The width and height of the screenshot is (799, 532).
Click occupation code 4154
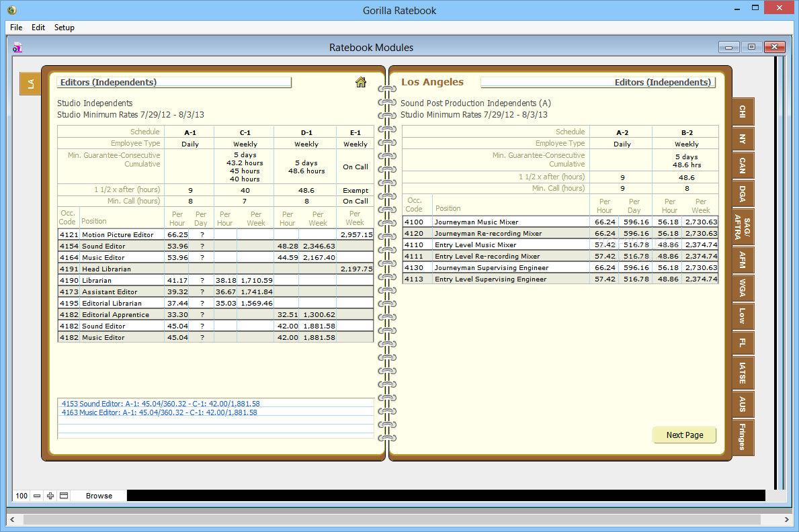tap(69, 246)
